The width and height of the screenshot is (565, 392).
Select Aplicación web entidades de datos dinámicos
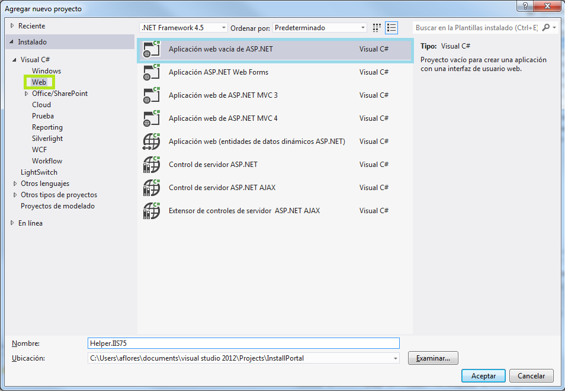coord(275,142)
